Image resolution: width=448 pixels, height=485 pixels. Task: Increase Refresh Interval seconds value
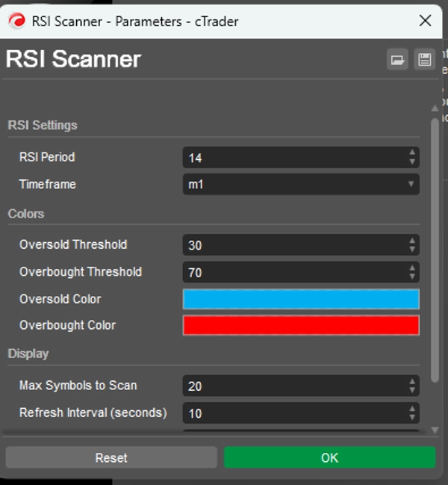tap(412, 408)
